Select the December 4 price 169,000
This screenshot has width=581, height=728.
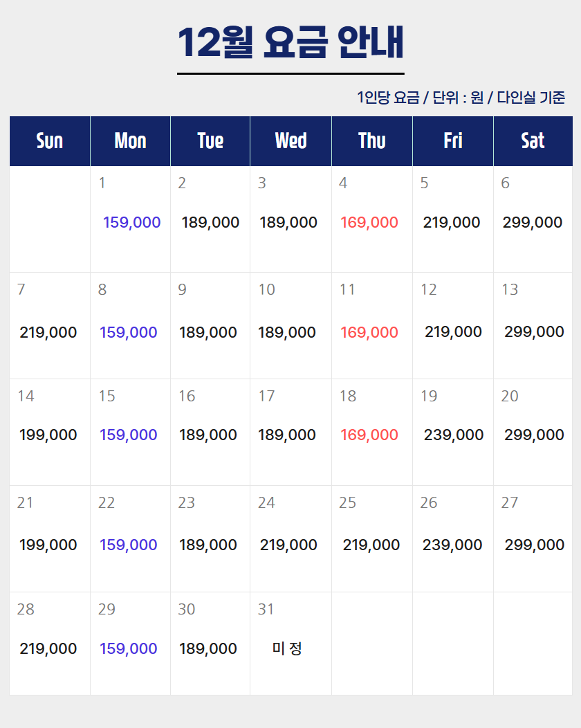[x=369, y=222]
